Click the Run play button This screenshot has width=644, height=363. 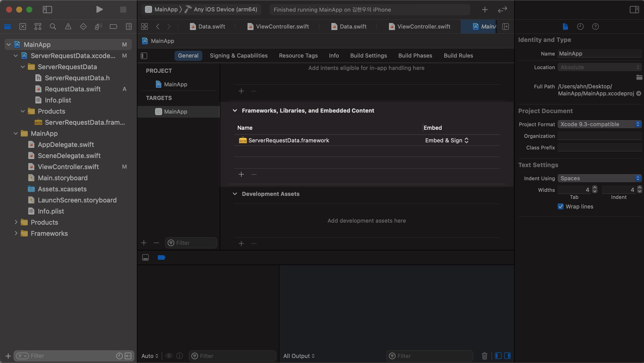pos(100,10)
